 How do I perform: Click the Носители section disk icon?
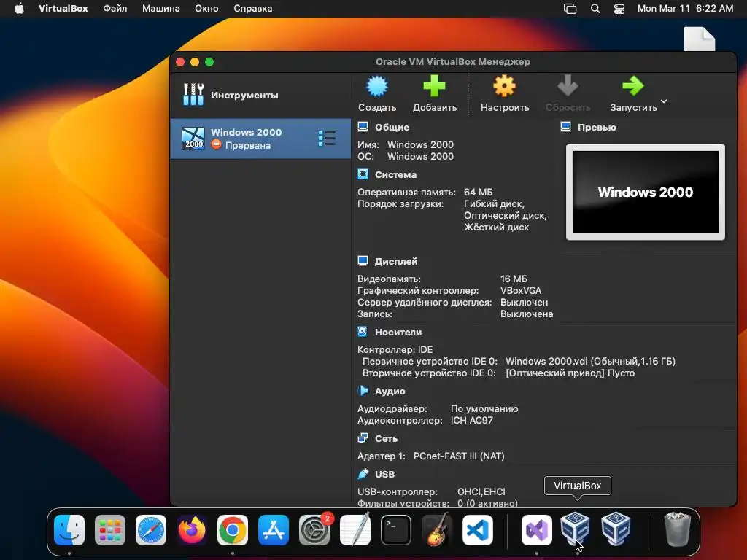click(363, 332)
